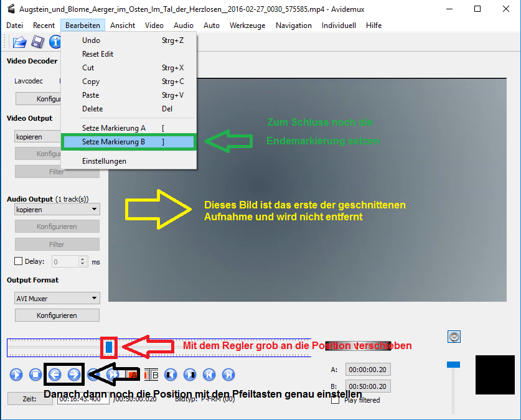
Task: Open the file information icon
Action: coord(55,42)
